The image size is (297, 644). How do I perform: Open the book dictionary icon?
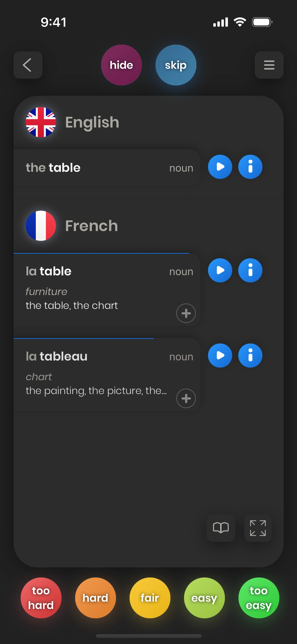coord(221,528)
